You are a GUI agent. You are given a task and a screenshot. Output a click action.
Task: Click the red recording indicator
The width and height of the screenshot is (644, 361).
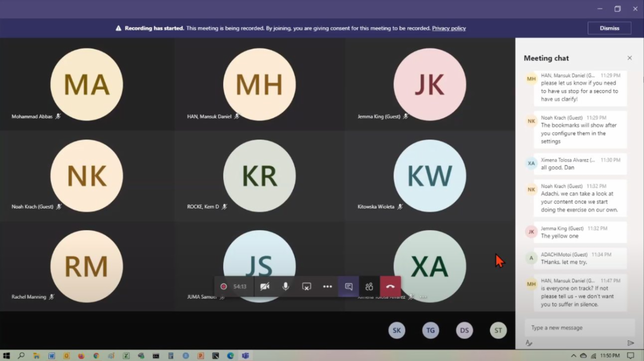click(x=224, y=286)
